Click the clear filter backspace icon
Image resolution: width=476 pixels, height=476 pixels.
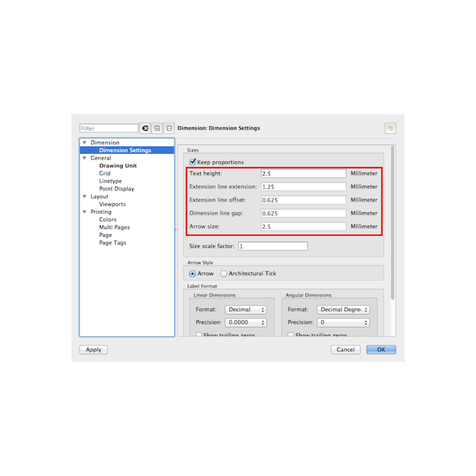point(145,128)
